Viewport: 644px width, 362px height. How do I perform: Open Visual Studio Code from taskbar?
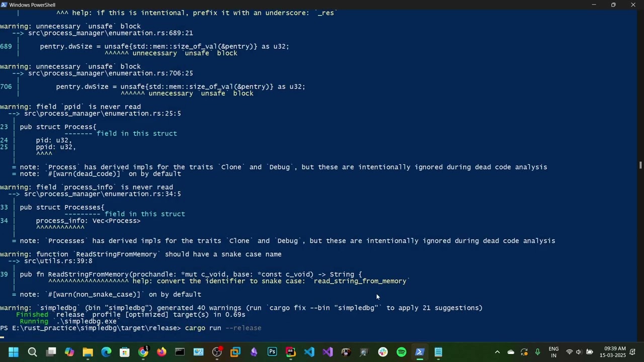tap(309, 352)
